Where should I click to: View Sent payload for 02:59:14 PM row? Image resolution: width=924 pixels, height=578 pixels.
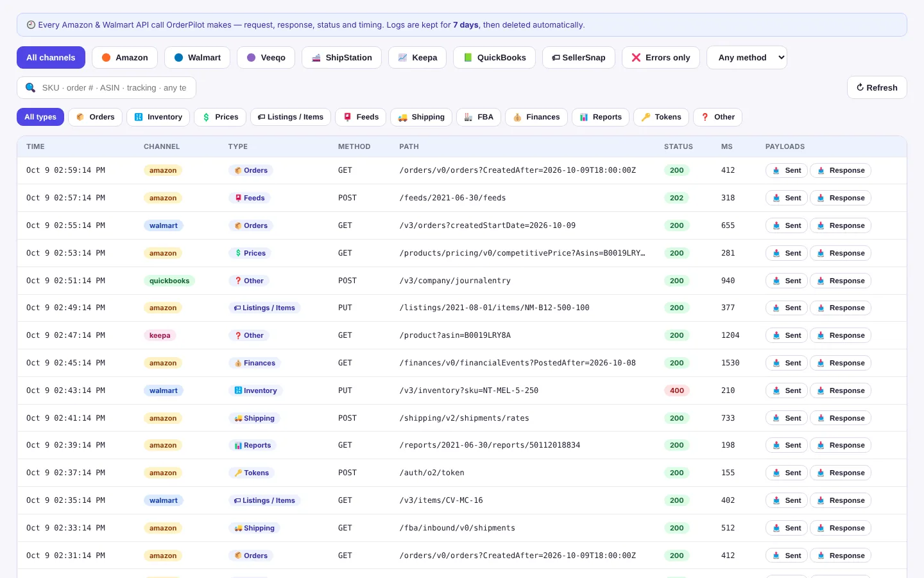[x=787, y=171]
